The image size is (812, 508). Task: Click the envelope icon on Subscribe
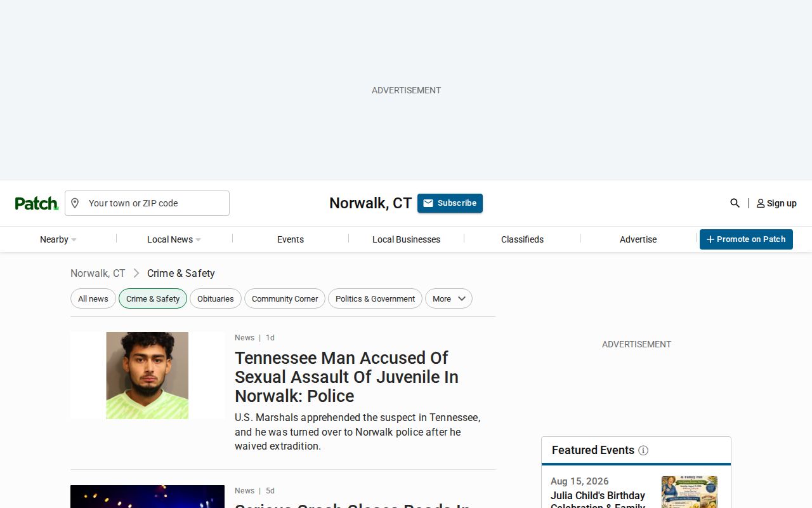pyautogui.click(x=428, y=203)
